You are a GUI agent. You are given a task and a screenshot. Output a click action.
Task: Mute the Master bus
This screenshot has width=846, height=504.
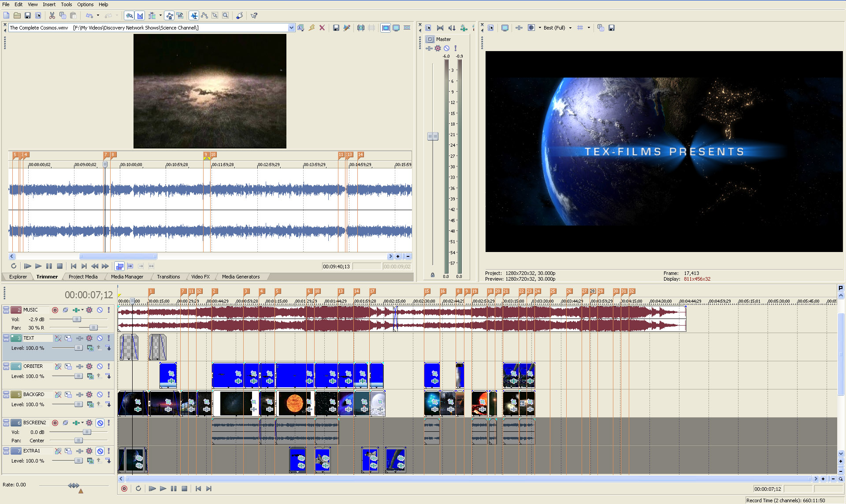tap(446, 48)
